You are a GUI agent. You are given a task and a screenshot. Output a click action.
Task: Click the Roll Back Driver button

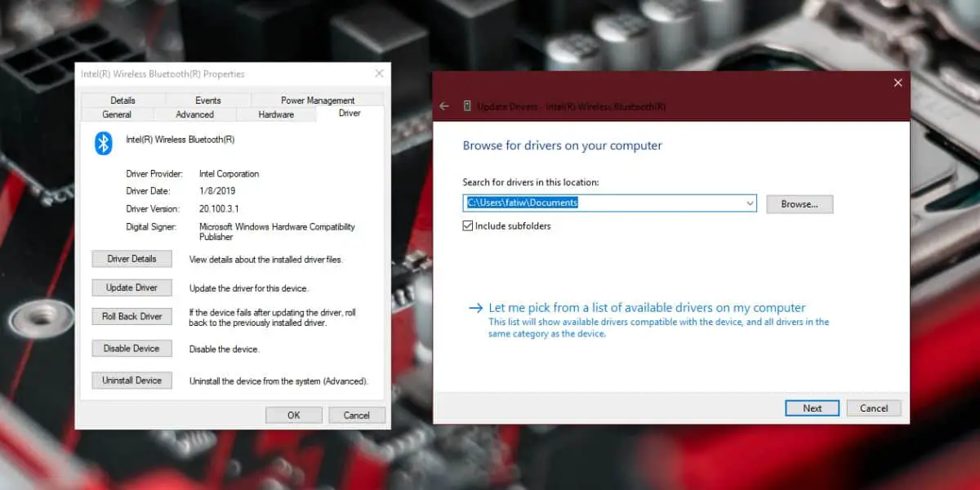tap(131, 316)
